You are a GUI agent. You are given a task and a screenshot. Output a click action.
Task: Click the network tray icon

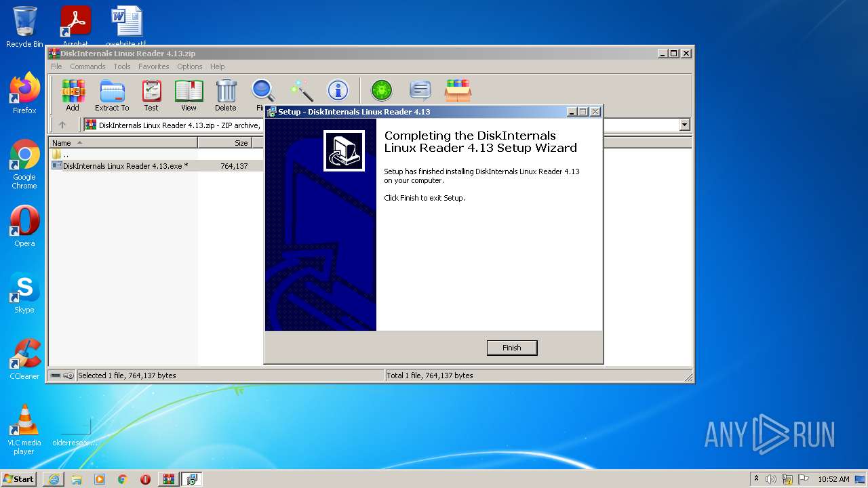(x=787, y=479)
